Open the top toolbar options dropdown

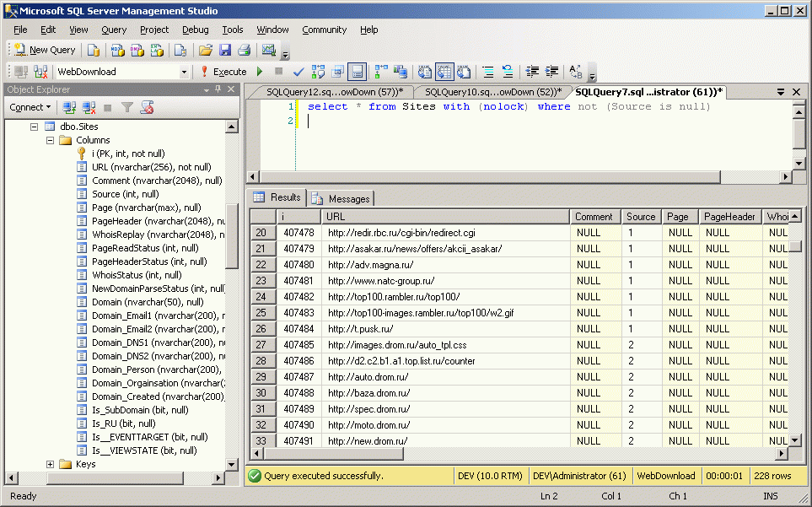click(x=285, y=52)
